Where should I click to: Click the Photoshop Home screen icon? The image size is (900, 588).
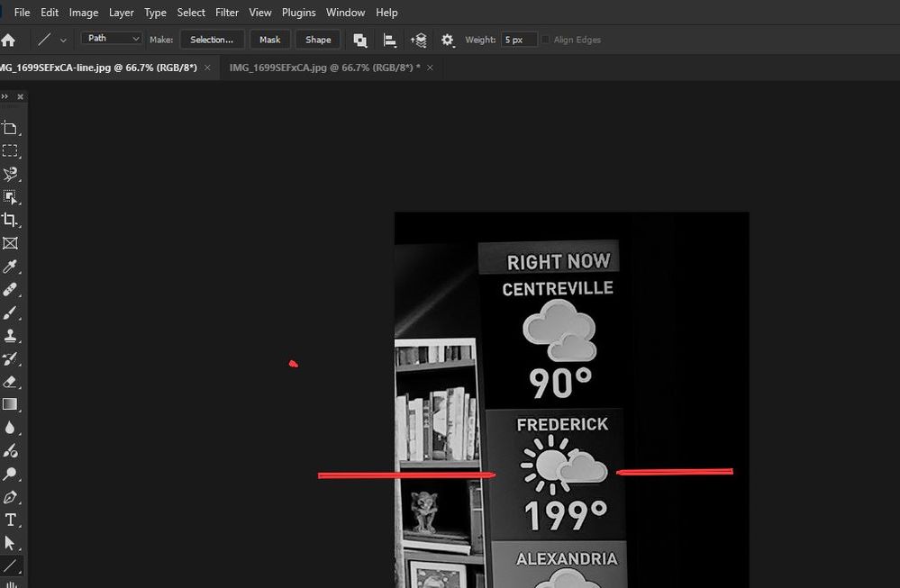pyautogui.click(x=10, y=39)
